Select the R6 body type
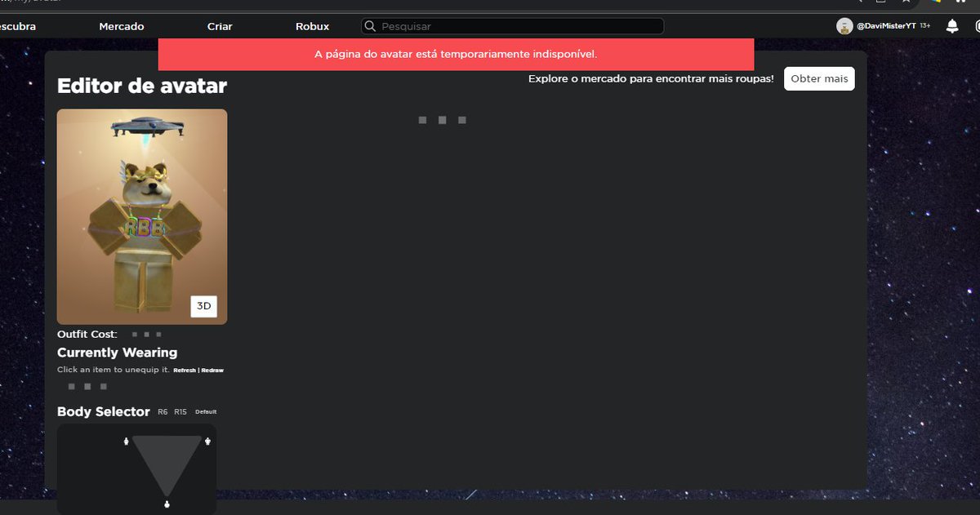This screenshot has width=980, height=515. click(x=163, y=412)
